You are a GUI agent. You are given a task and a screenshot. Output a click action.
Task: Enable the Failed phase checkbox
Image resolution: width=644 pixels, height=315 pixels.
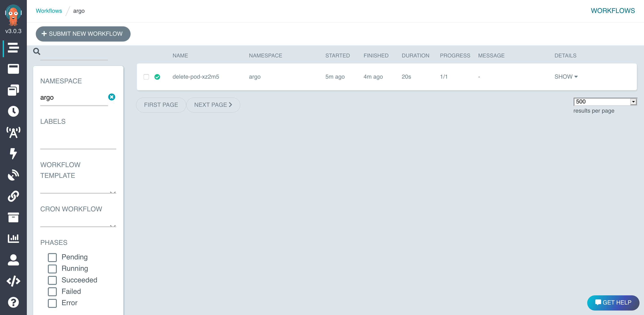(53, 291)
